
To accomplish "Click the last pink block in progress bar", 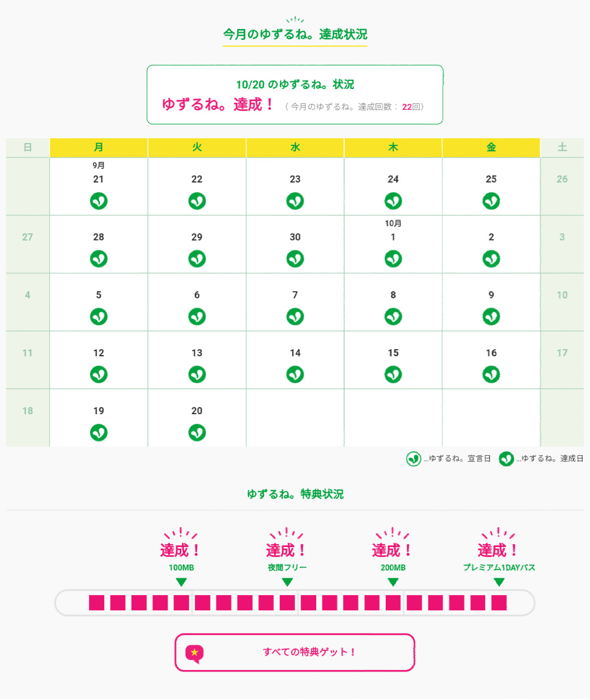I will coord(499,603).
